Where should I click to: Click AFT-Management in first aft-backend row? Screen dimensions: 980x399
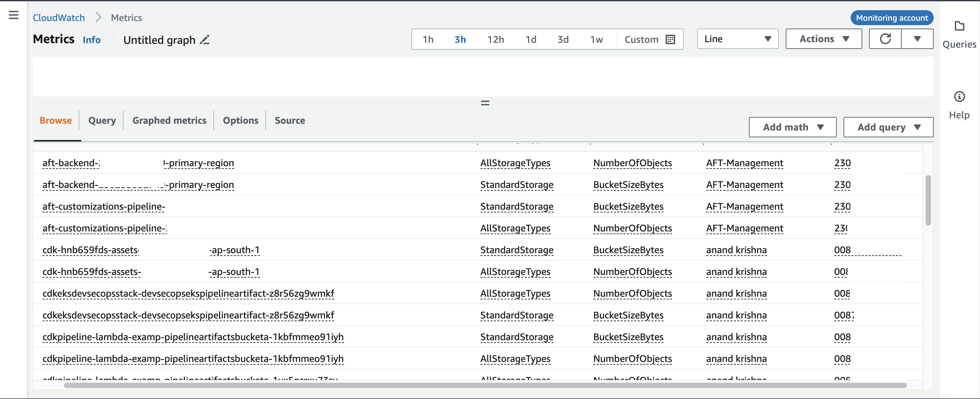coord(745,163)
